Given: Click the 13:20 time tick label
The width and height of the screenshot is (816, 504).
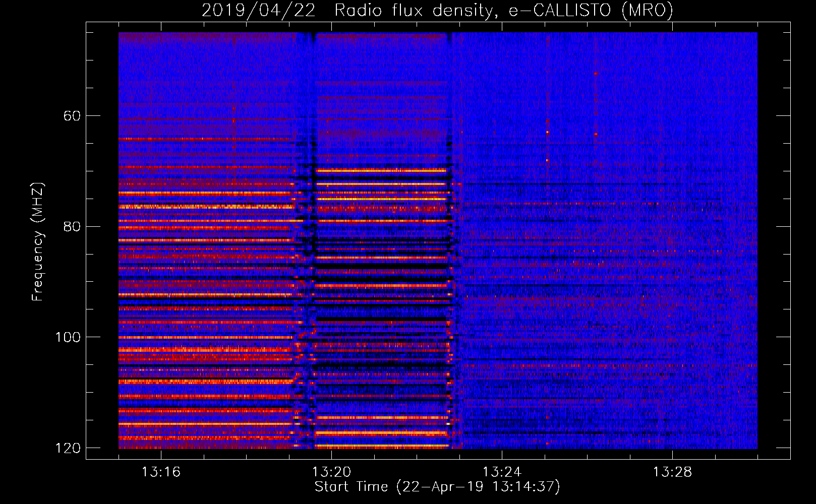Looking at the screenshot, I should click(x=331, y=472).
